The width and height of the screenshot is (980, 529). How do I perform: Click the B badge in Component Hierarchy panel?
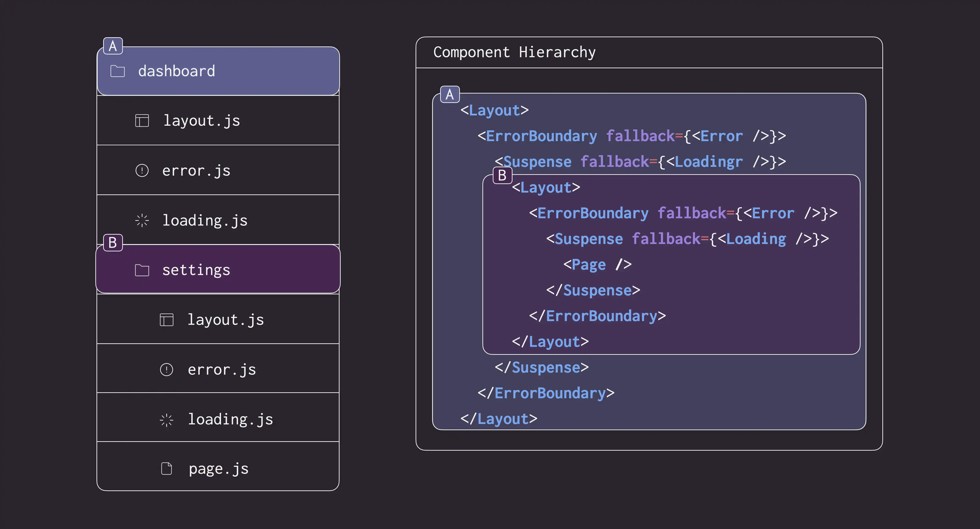503,175
